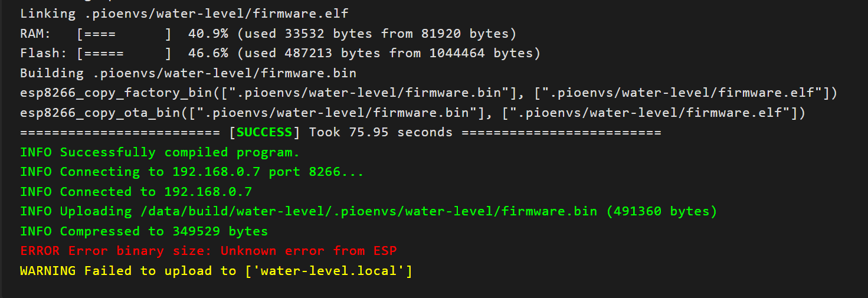This screenshot has height=298, width=868.
Task: Click the yellow WARNING Failed to upload line
Action: pyautogui.click(x=215, y=271)
